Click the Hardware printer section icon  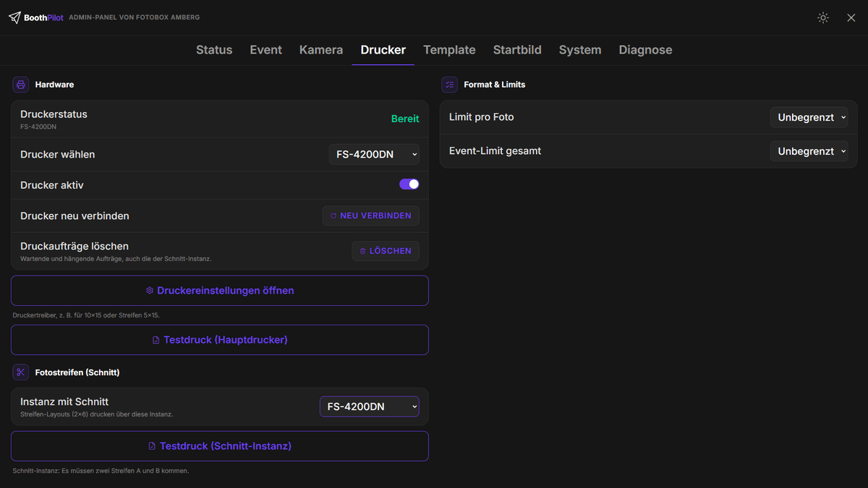point(20,85)
